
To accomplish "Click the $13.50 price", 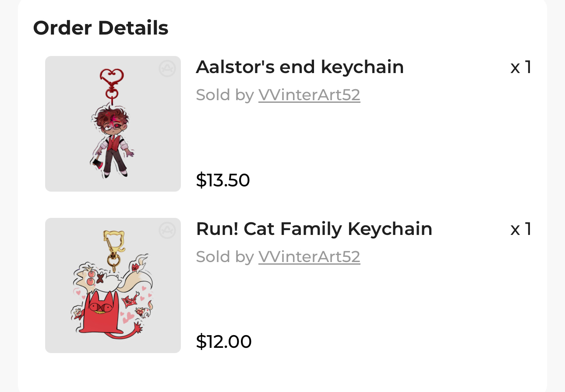I will (x=223, y=180).
